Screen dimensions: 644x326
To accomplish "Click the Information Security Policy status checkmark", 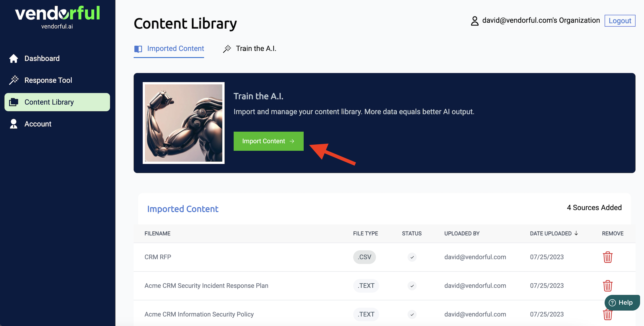I will click(x=412, y=314).
